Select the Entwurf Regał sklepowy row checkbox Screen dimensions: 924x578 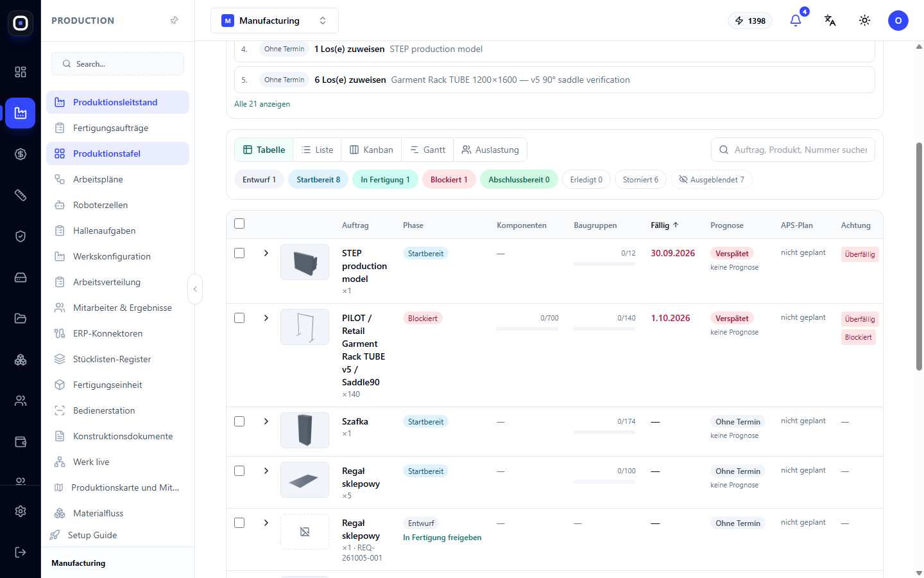coord(239,523)
